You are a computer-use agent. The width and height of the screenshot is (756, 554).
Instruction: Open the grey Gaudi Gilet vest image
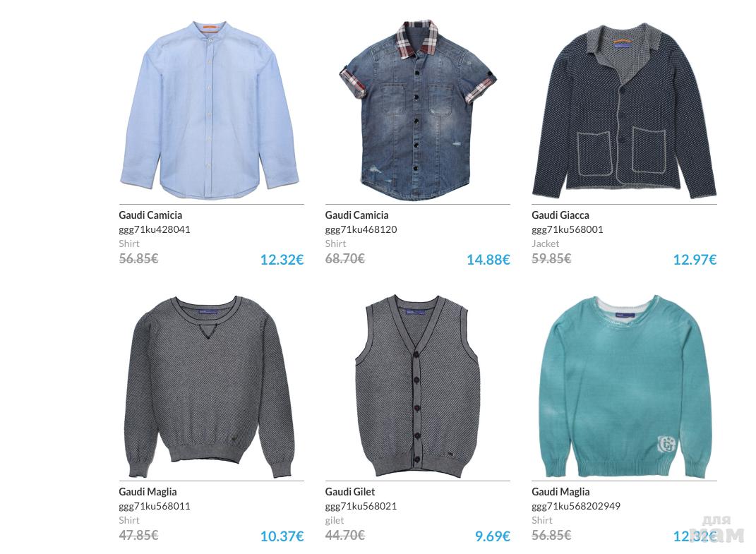coord(417,387)
